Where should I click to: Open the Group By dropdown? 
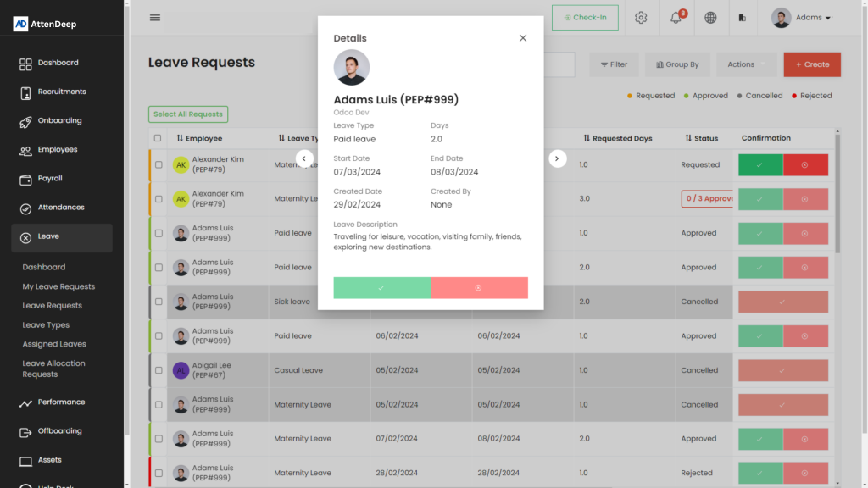point(677,64)
